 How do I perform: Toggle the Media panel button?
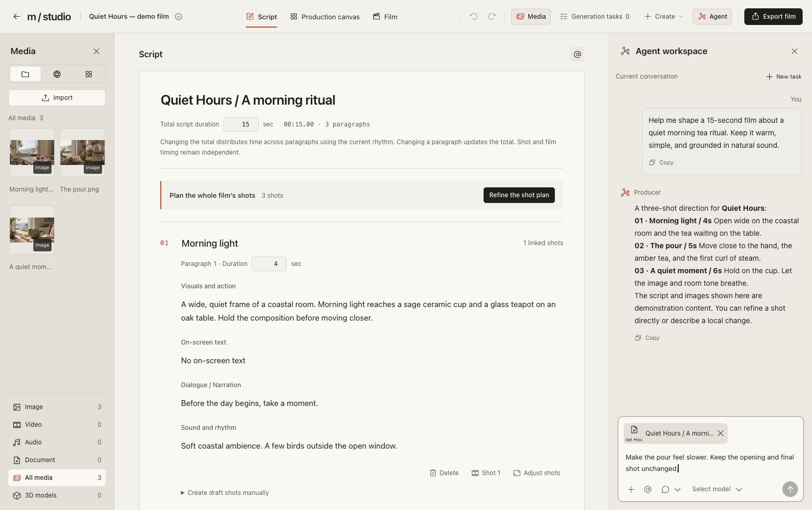tap(531, 17)
